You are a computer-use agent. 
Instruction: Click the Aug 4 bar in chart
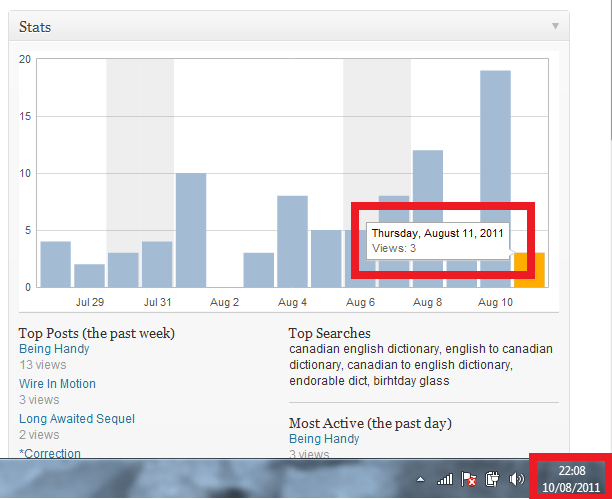pyautogui.click(x=292, y=242)
